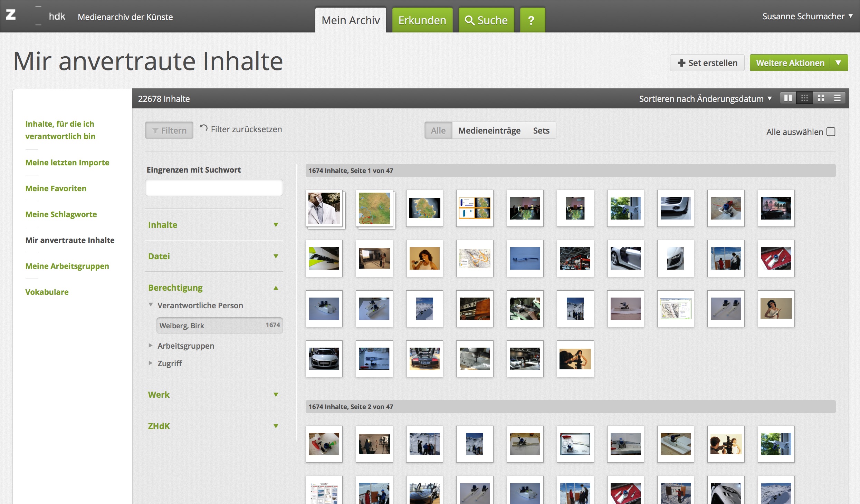Choose the four-square grid view icon

point(821,98)
